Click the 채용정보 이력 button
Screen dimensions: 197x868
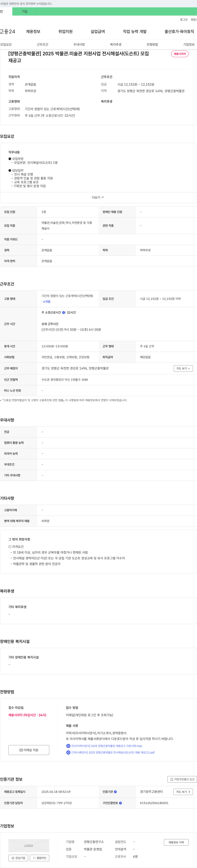176,842
